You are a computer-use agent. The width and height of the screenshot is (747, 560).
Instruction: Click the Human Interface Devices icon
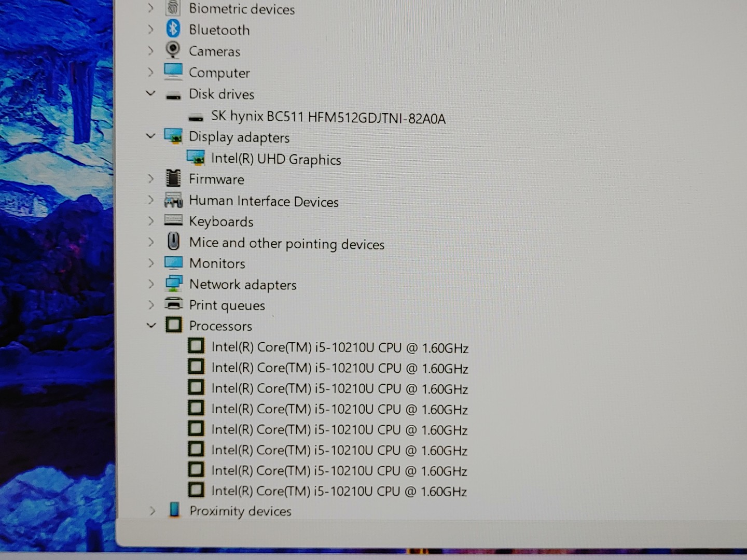coord(173,200)
